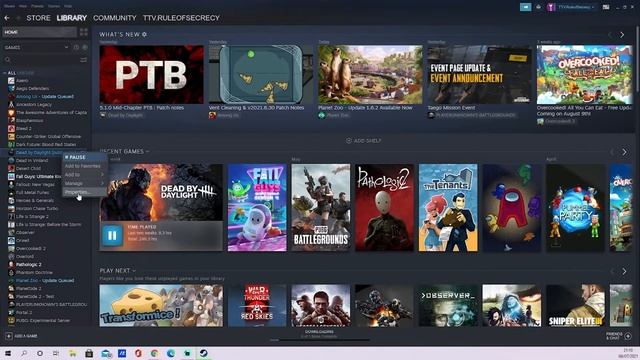Open Pathologic 2 recent game cover

384,208
